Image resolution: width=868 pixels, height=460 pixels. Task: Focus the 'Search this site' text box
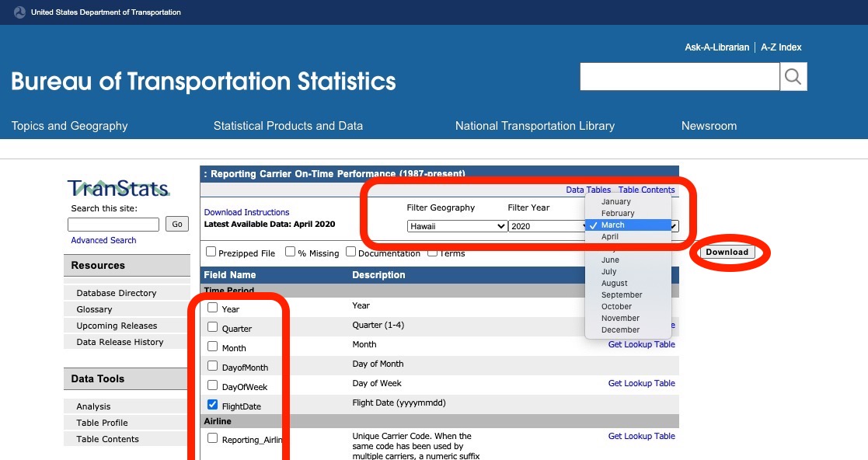113,225
